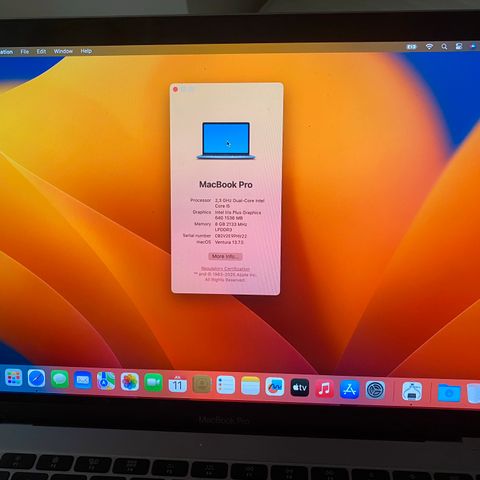Open the Window menu
Viewport: 480px width, 480px height.
pyautogui.click(x=63, y=51)
